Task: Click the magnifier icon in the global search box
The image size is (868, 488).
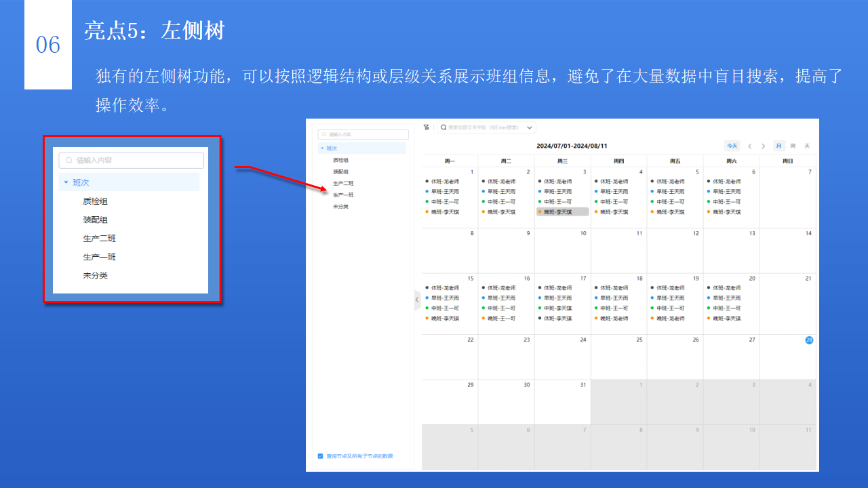Action: 443,127
